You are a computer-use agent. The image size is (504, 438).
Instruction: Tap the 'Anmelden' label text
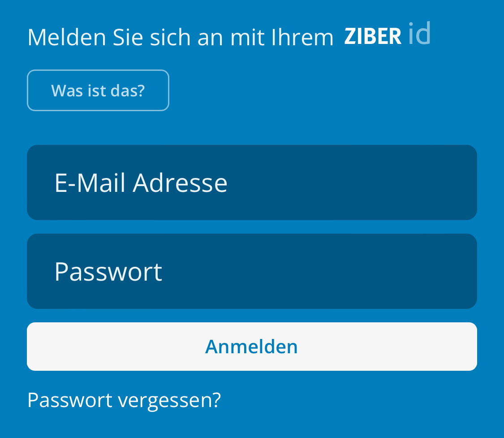[x=252, y=347]
